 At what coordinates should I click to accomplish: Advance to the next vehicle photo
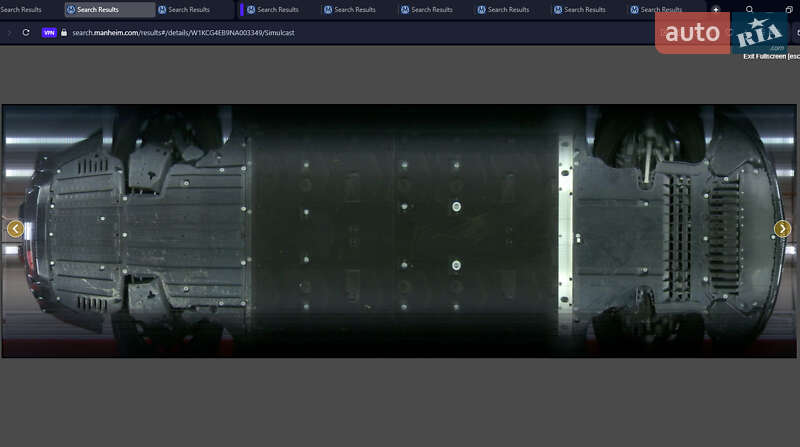(x=782, y=229)
